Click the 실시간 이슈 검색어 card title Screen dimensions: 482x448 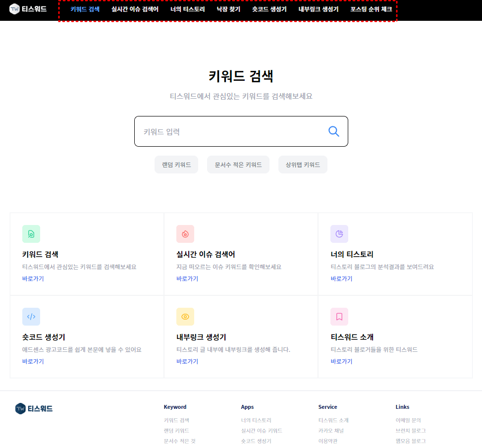(x=206, y=254)
